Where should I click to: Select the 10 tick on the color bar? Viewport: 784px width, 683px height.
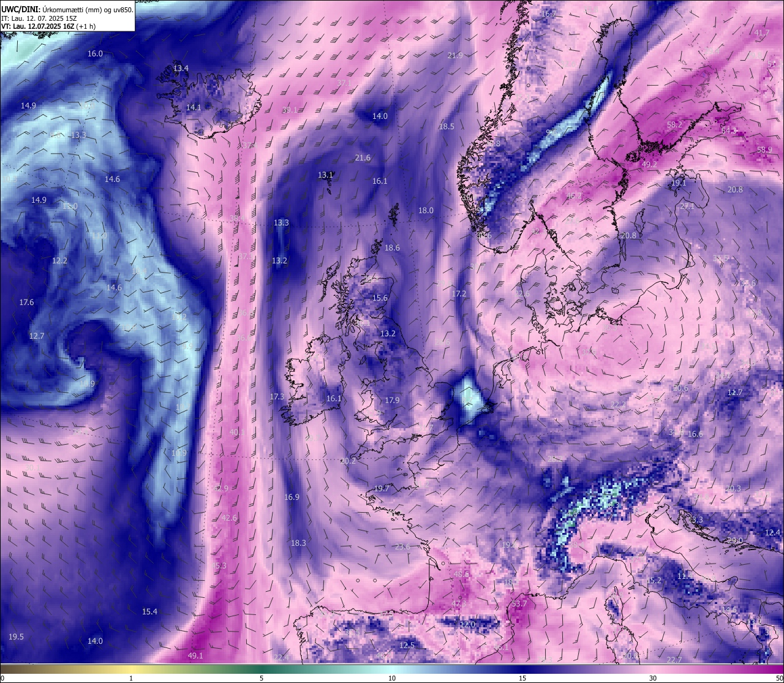(x=392, y=678)
